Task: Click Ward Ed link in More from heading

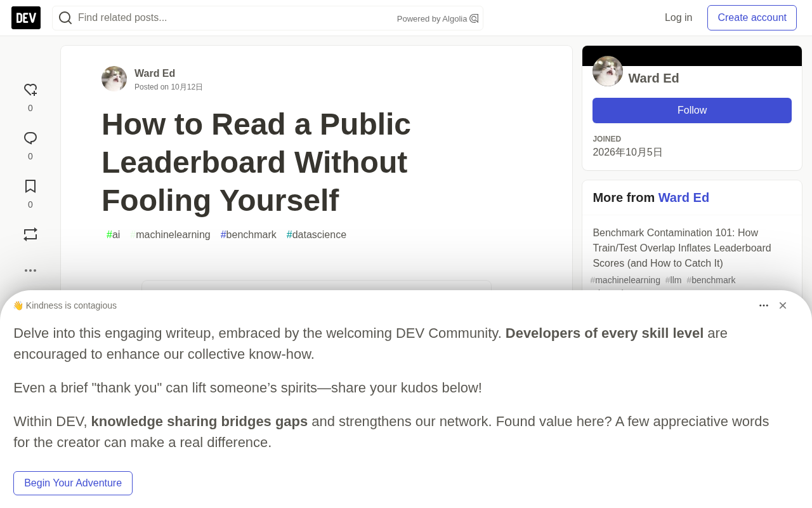Action: click(x=684, y=197)
